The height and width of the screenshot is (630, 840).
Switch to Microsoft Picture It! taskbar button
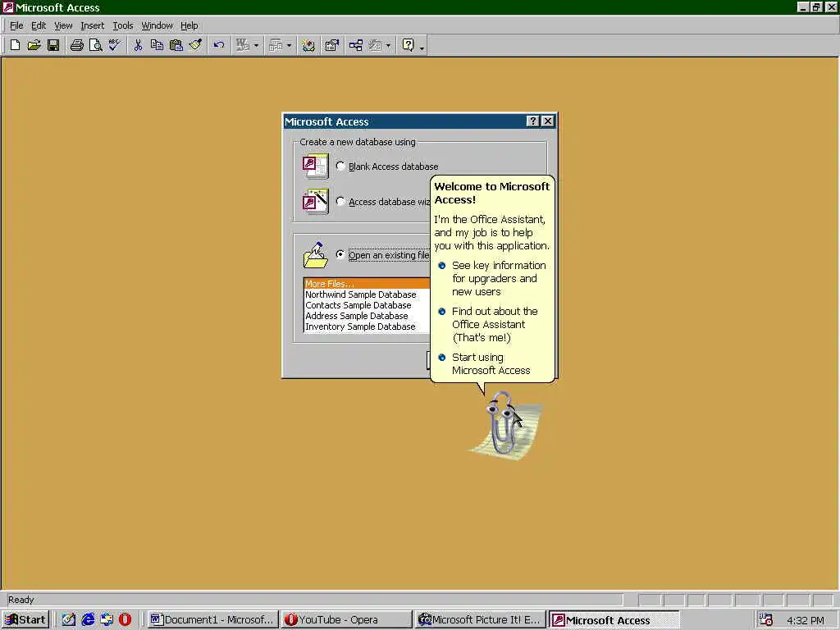click(481, 620)
